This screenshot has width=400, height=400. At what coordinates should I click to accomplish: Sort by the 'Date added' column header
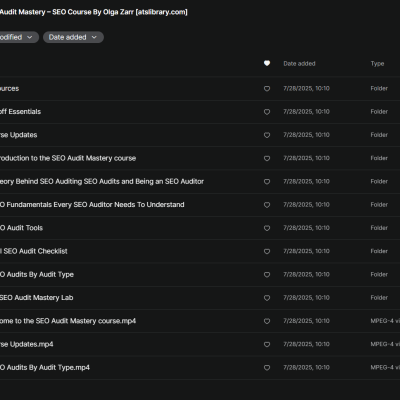pyautogui.click(x=299, y=64)
